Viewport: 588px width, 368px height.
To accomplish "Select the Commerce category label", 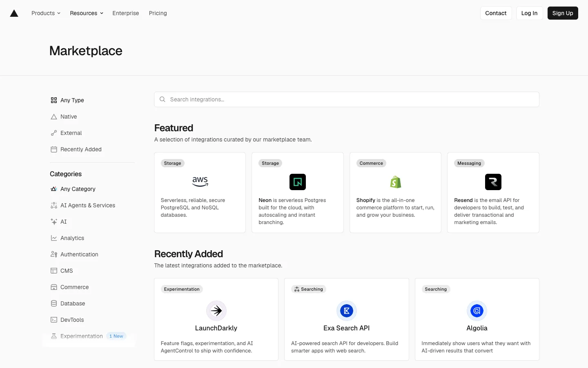I will coord(75,287).
